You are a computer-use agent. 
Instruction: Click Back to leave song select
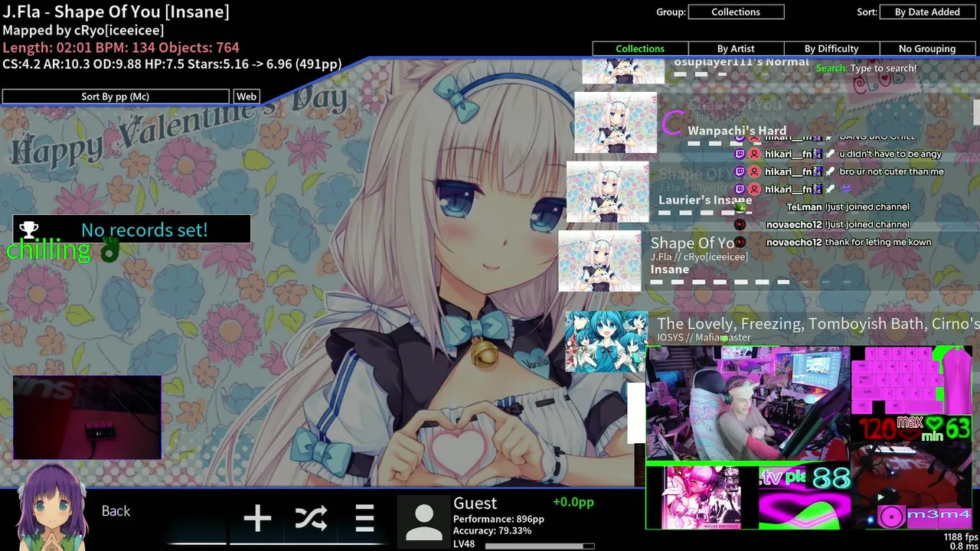coord(116,511)
